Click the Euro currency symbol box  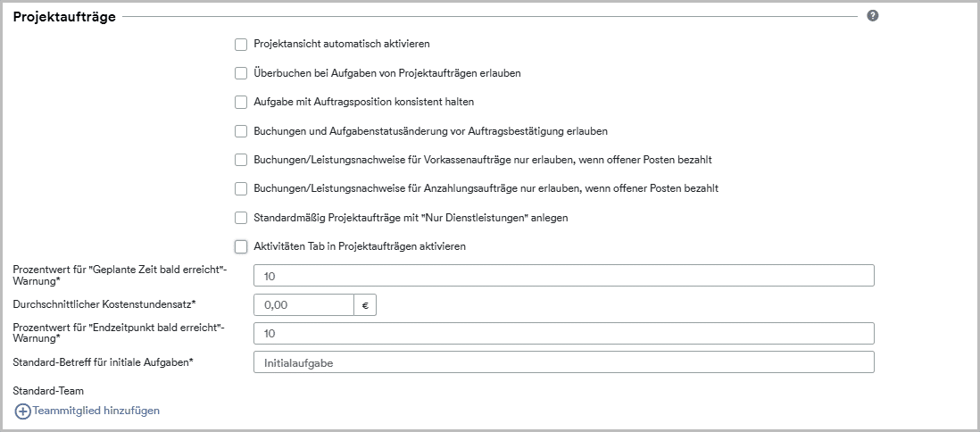[x=365, y=305]
